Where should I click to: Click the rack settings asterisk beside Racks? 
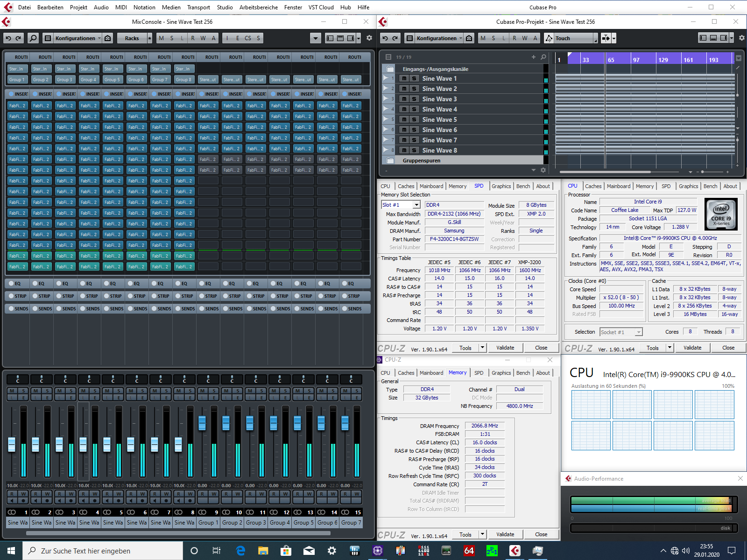[x=149, y=38]
